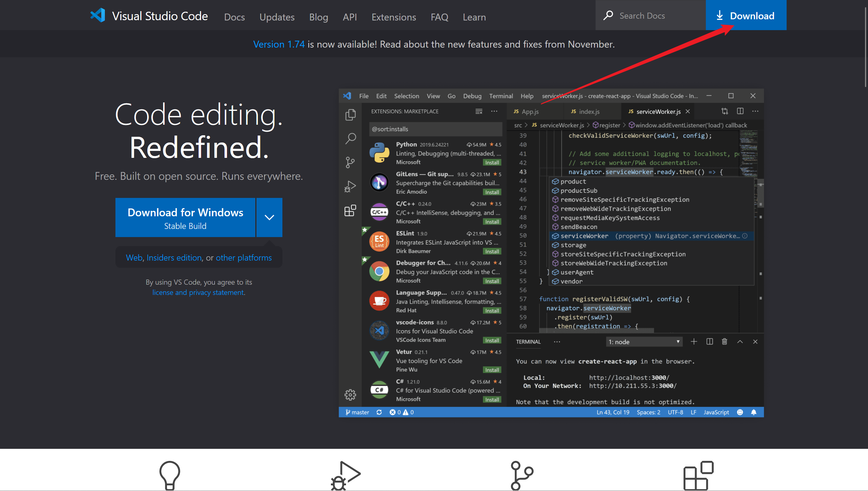
Task: Click the register breadcrumb item
Action: click(x=606, y=125)
